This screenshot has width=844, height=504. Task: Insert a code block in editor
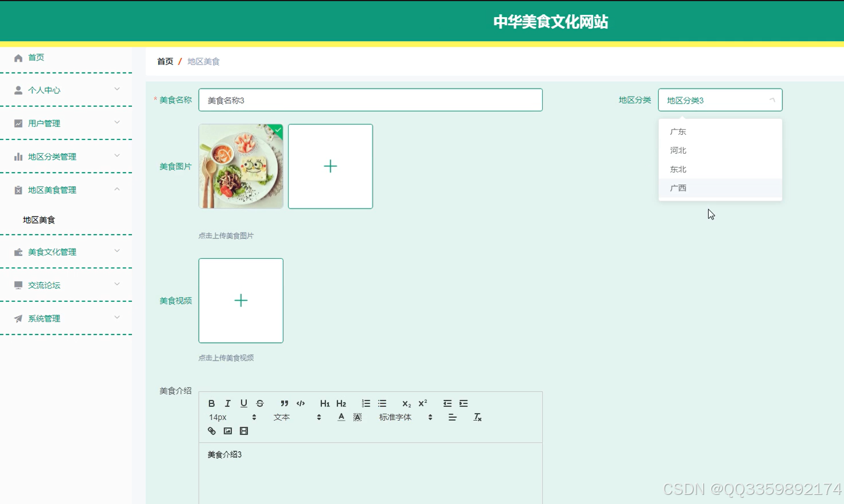[x=301, y=403]
